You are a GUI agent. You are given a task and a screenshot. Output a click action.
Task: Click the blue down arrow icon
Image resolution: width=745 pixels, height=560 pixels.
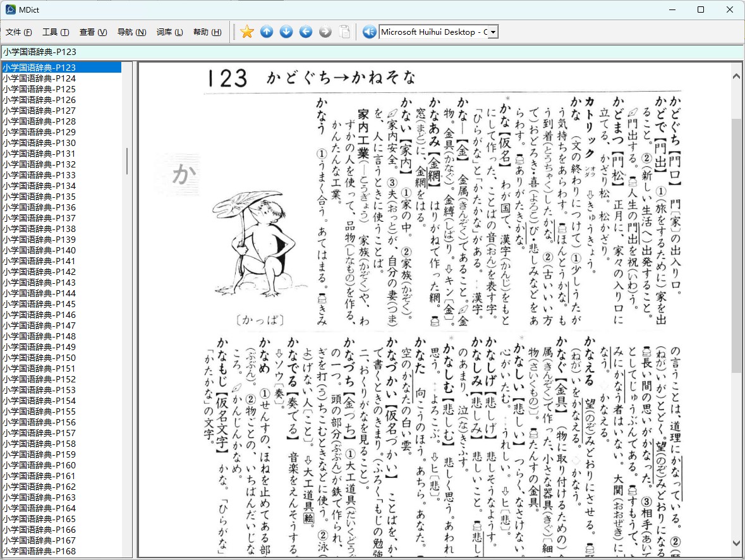click(286, 32)
